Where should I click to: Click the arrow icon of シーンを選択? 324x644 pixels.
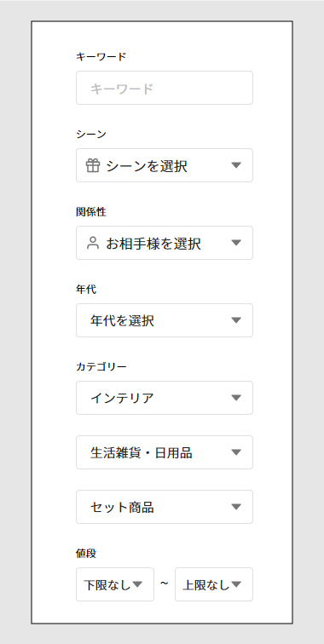coord(235,165)
